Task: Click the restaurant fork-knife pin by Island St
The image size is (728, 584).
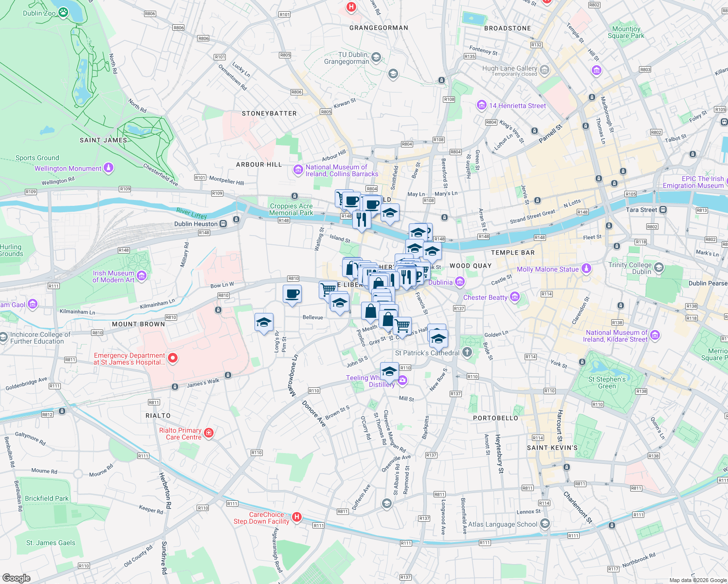Action: pos(361,220)
